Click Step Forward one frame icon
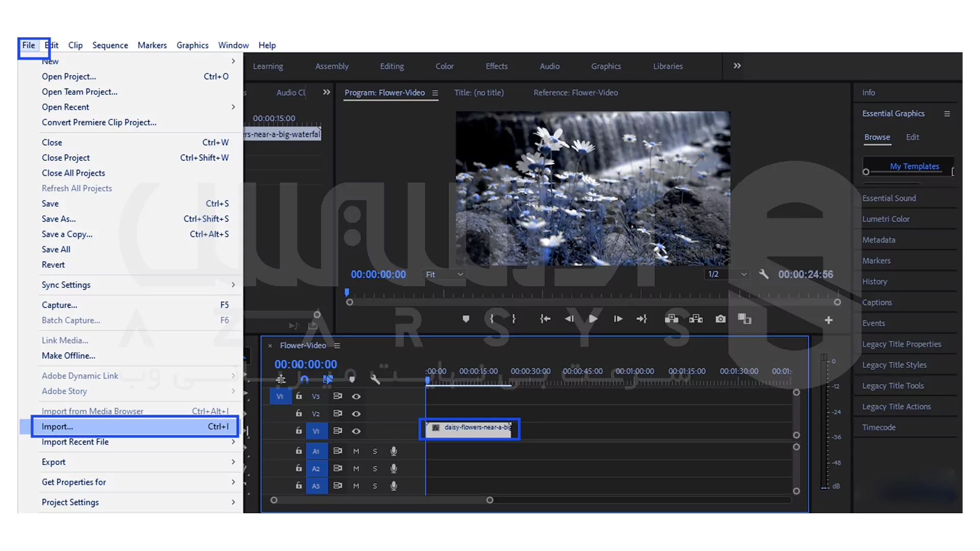Screen dimensions: 980x551 click(x=618, y=319)
